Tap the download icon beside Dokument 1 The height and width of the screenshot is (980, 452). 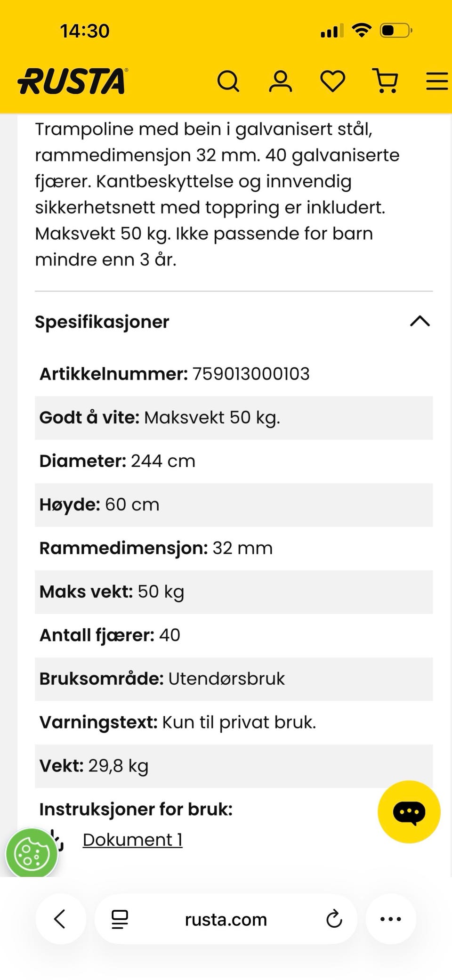point(59,840)
